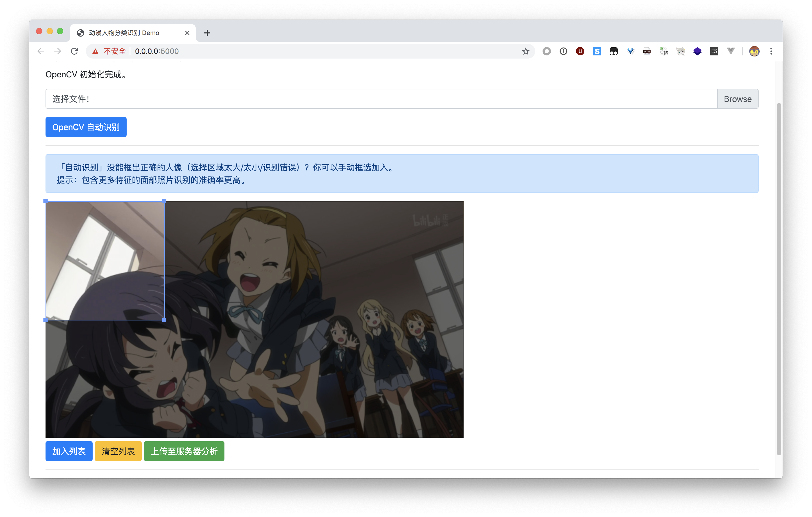Screen dimensions: 812x517
Task: Reload the page with refresh icon
Action: 75,51
